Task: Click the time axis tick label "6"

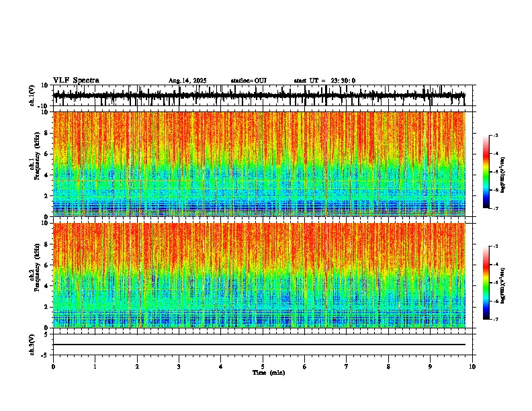Action: [305, 367]
